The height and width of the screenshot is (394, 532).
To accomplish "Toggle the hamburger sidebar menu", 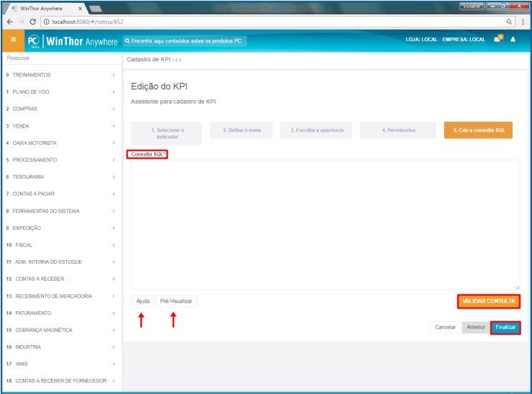I will 13,40.
